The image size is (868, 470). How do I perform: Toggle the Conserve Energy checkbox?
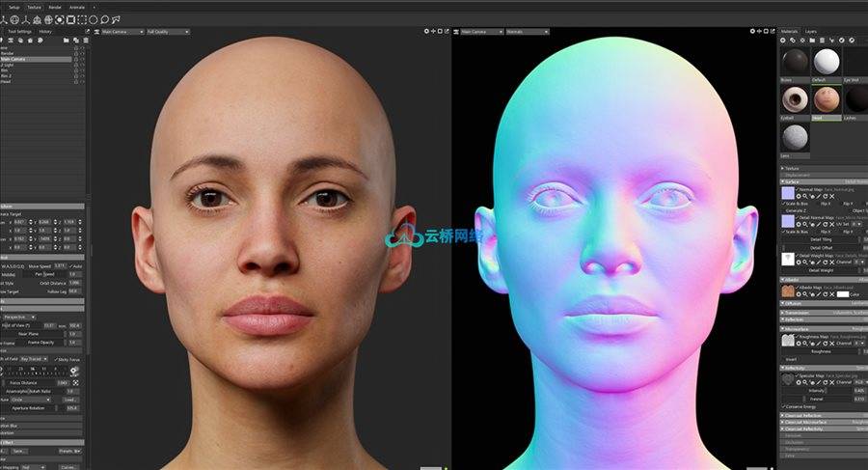click(782, 406)
